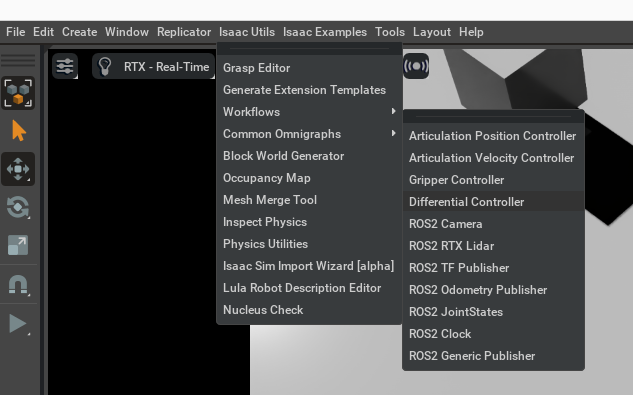
Task: Choose Grasp Editor from Isaac Utils
Action: click(x=310, y=68)
